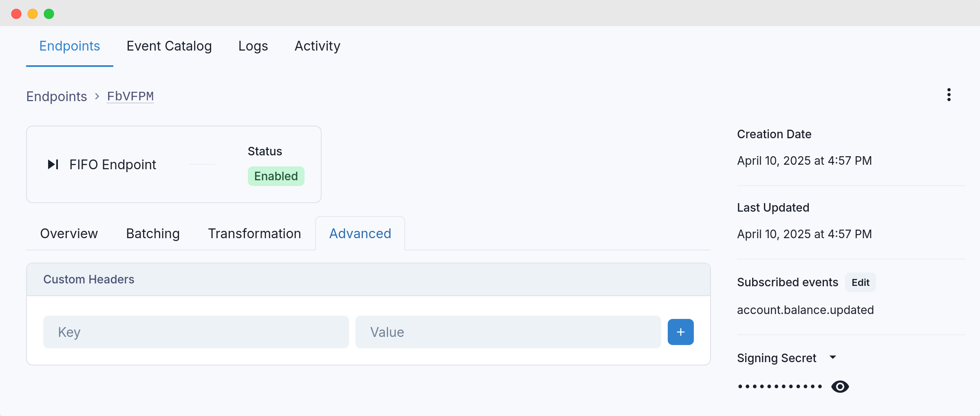Focus the custom header Value field
This screenshot has height=416, width=980.
coord(508,332)
